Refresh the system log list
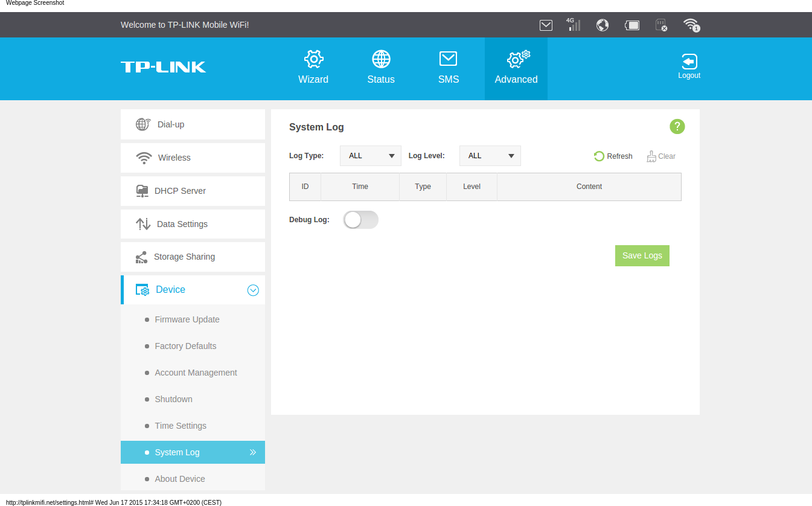812x506 pixels. [x=613, y=156]
